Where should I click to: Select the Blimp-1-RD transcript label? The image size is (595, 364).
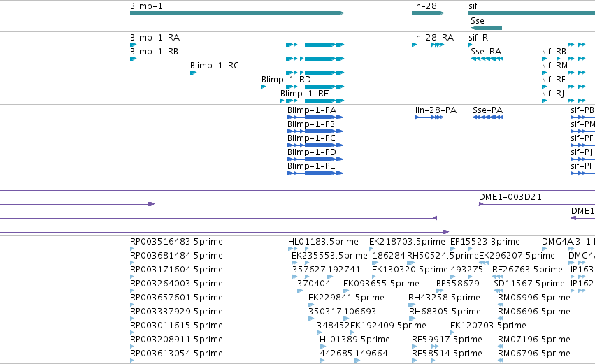coord(286,80)
